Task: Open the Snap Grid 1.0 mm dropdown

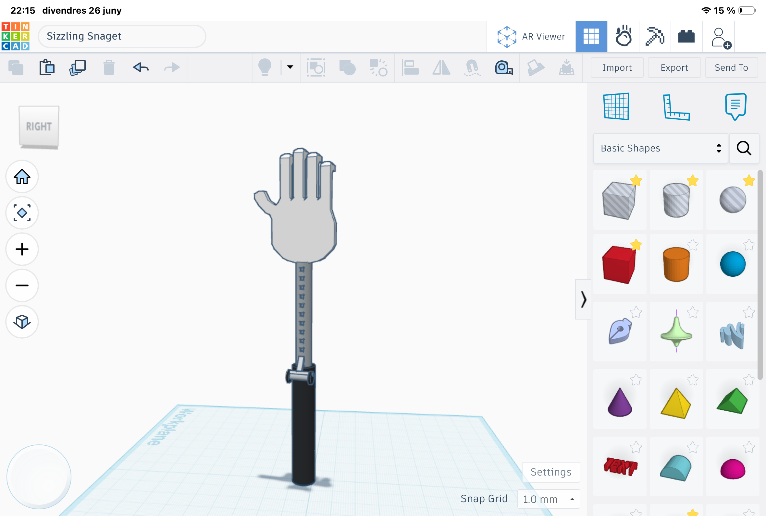Action: click(549, 499)
